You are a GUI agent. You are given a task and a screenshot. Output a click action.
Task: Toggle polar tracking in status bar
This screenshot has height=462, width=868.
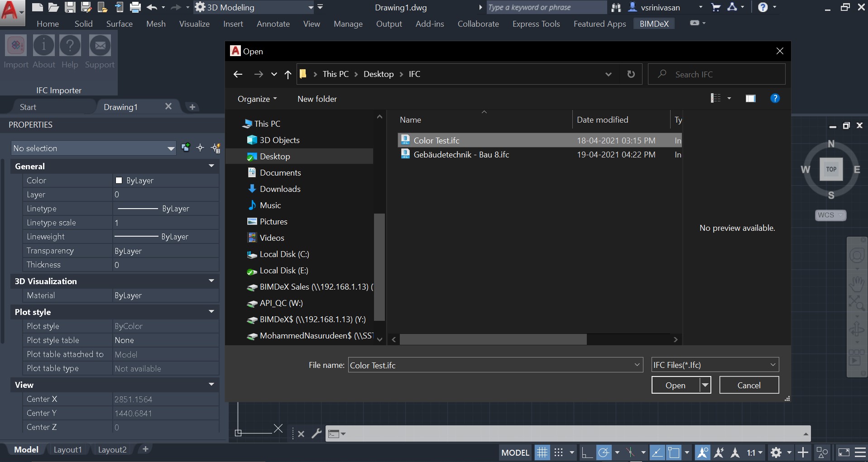604,452
